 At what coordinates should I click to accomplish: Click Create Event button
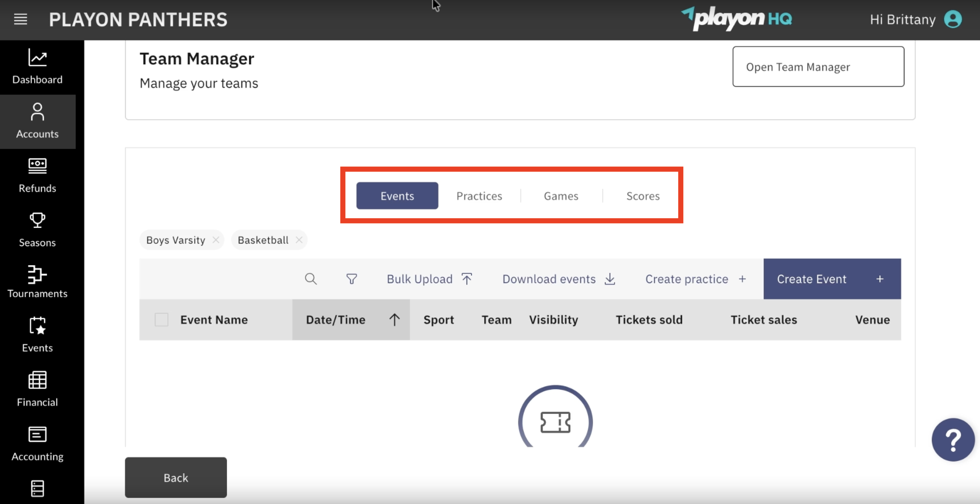[x=832, y=279]
